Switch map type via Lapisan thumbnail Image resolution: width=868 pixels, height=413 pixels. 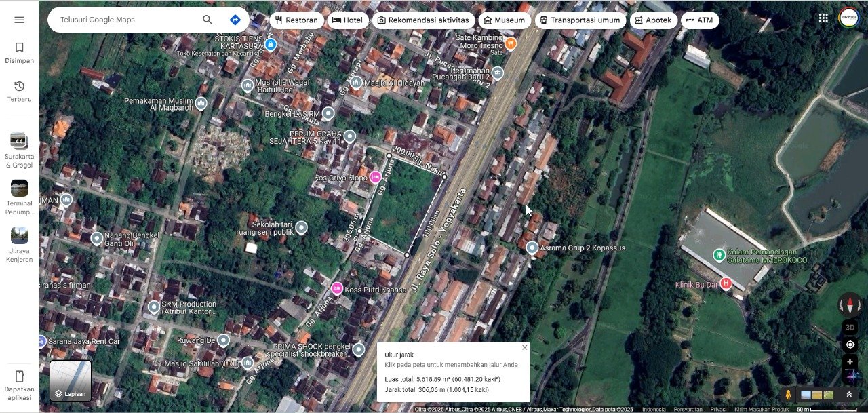(x=71, y=380)
